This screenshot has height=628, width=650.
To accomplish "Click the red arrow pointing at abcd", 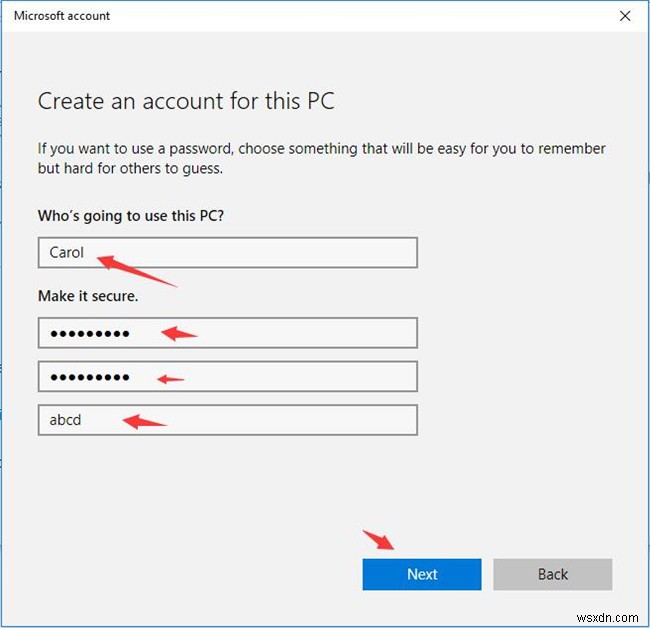I will 143,422.
